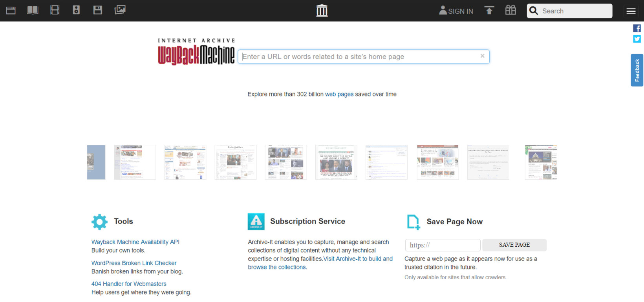Click the Tools gear icon
Viewport: 644px width, 302px height.
(x=99, y=222)
